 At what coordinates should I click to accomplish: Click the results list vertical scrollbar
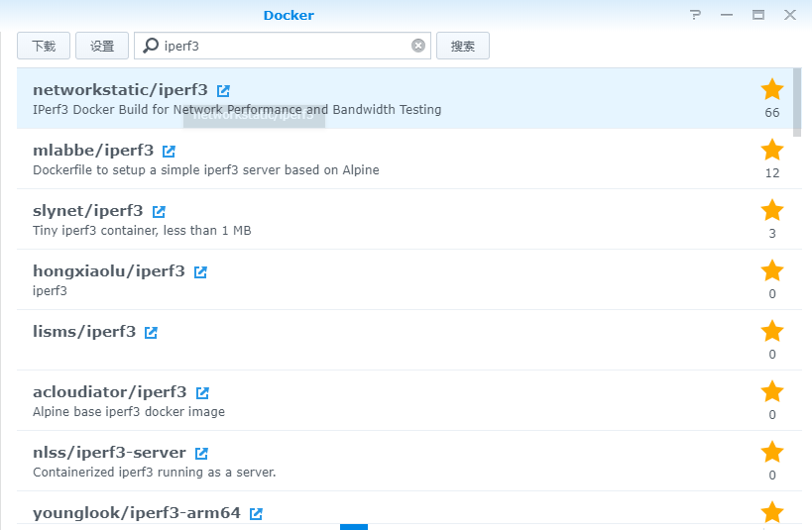coord(797,102)
